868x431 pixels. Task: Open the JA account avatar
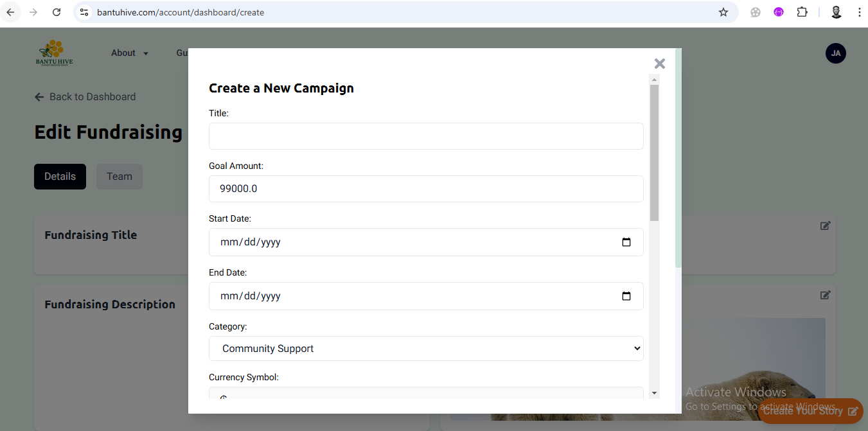(835, 53)
